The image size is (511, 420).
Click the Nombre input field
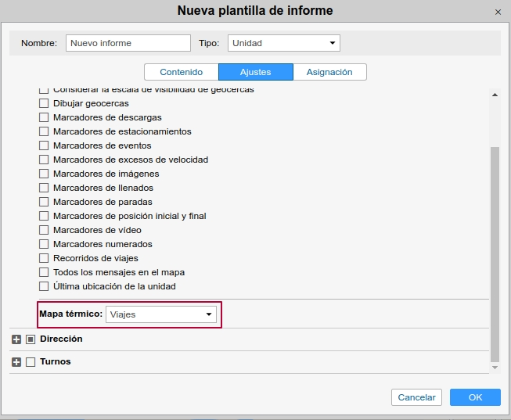pos(128,43)
